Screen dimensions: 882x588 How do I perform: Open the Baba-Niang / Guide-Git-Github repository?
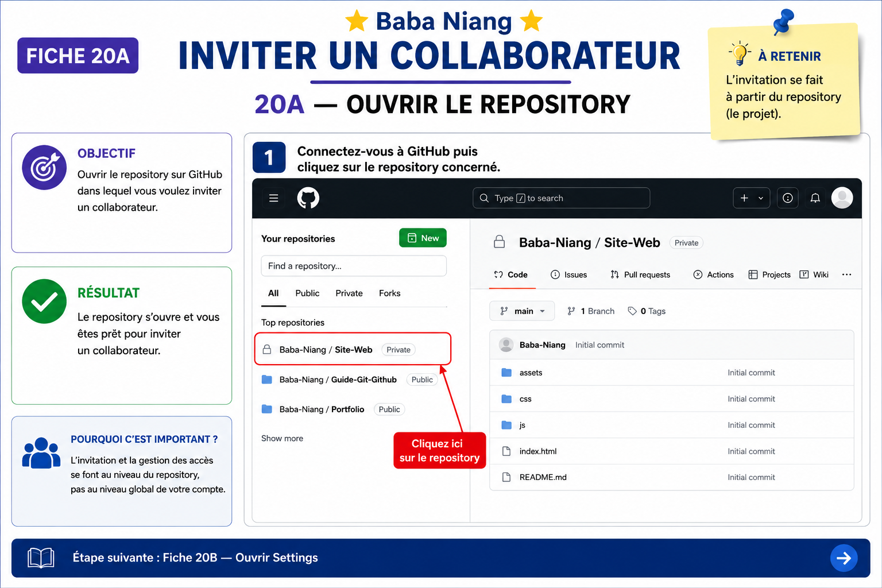coord(338,380)
